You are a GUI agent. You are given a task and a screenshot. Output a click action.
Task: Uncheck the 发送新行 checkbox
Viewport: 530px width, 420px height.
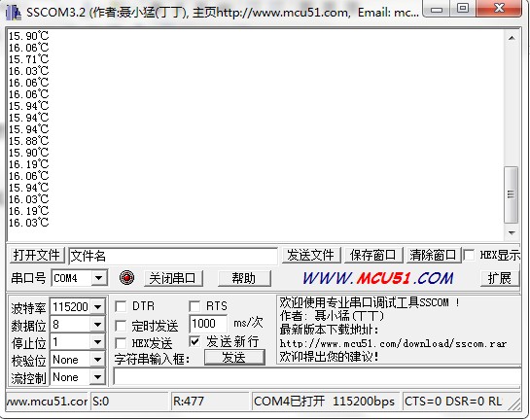tap(194, 341)
